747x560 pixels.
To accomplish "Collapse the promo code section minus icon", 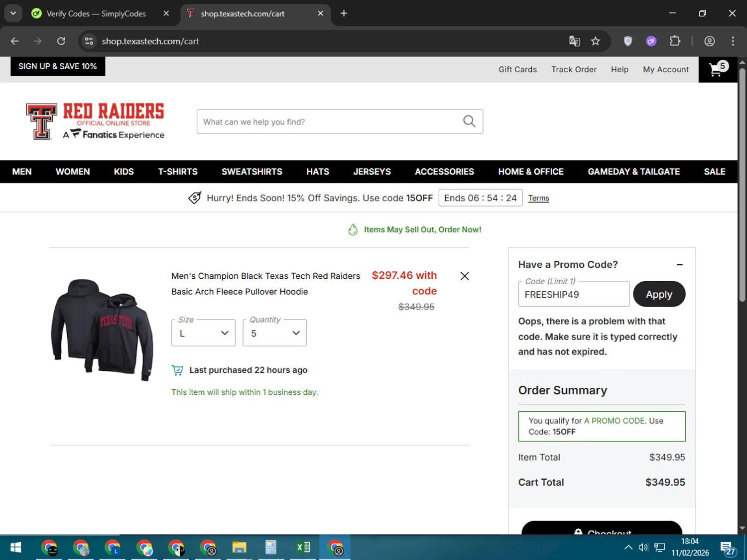I will pos(680,265).
